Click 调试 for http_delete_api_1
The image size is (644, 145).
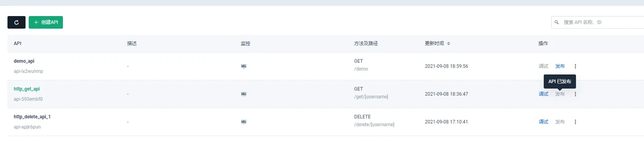(543, 122)
